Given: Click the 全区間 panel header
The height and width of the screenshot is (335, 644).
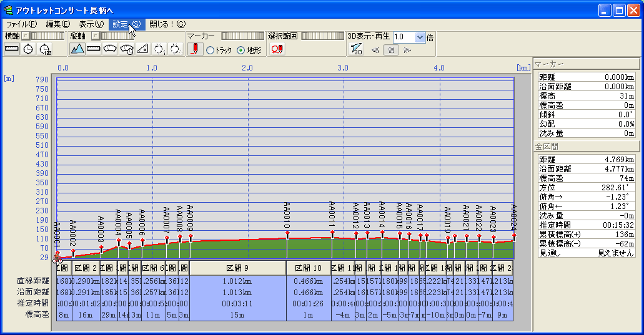Looking at the screenshot, I should click(x=587, y=147).
